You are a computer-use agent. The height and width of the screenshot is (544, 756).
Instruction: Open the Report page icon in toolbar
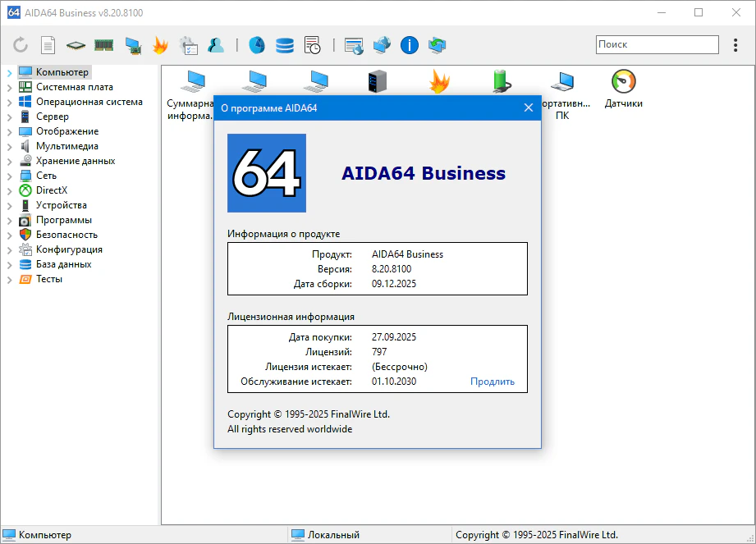click(48, 45)
